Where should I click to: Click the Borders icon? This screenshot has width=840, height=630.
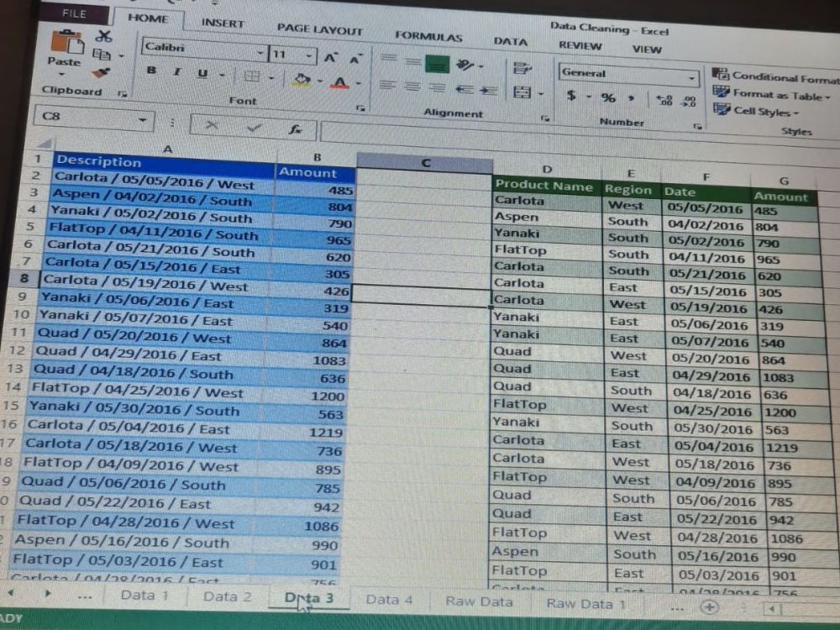pyautogui.click(x=252, y=76)
